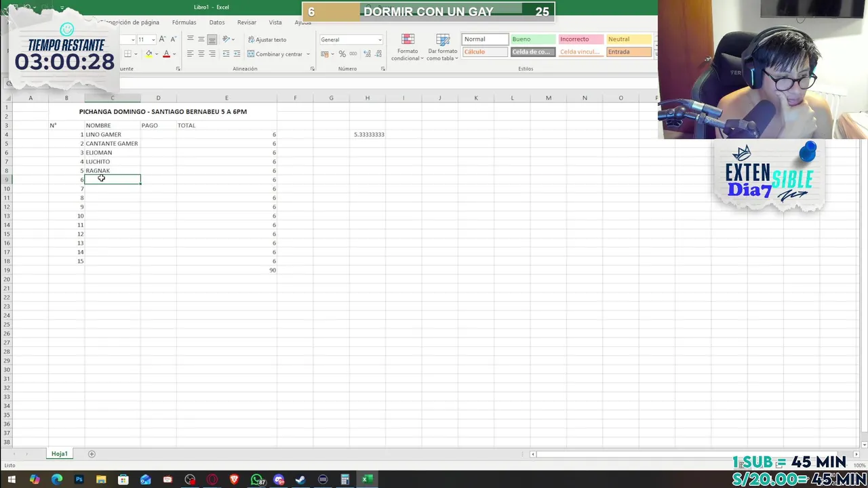Viewport: 868px width, 488px height.
Task: Align cell content to bottom
Action: 212,39
